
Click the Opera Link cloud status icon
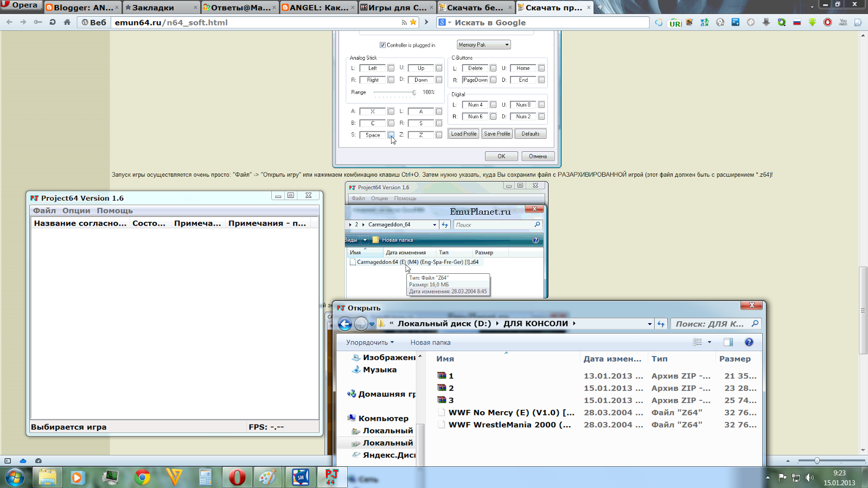point(23,461)
